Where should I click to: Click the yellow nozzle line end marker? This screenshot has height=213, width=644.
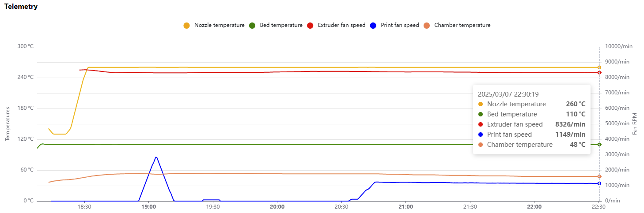(x=599, y=67)
